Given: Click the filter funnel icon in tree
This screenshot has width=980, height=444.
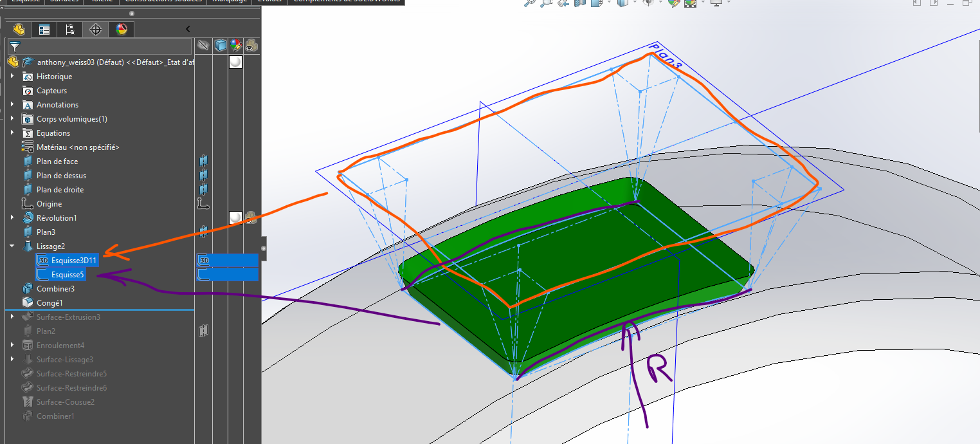Looking at the screenshot, I should pyautogui.click(x=14, y=46).
